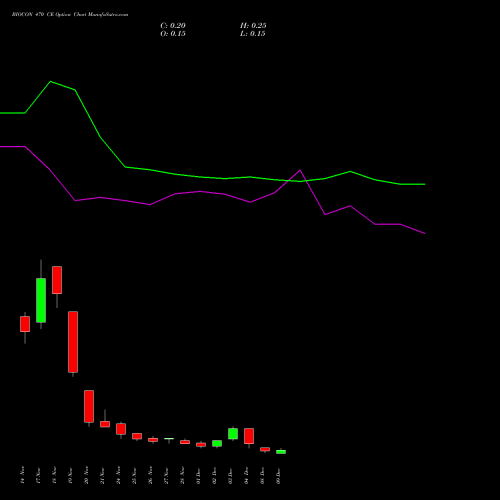500x500 pixels.
Task: Click the '19 Nov' date label
Action: point(70,475)
